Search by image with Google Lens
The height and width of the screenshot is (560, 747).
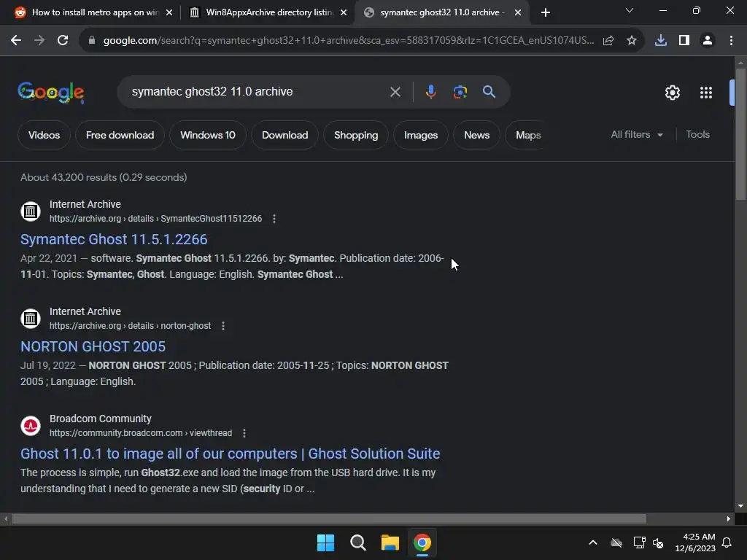coord(460,91)
